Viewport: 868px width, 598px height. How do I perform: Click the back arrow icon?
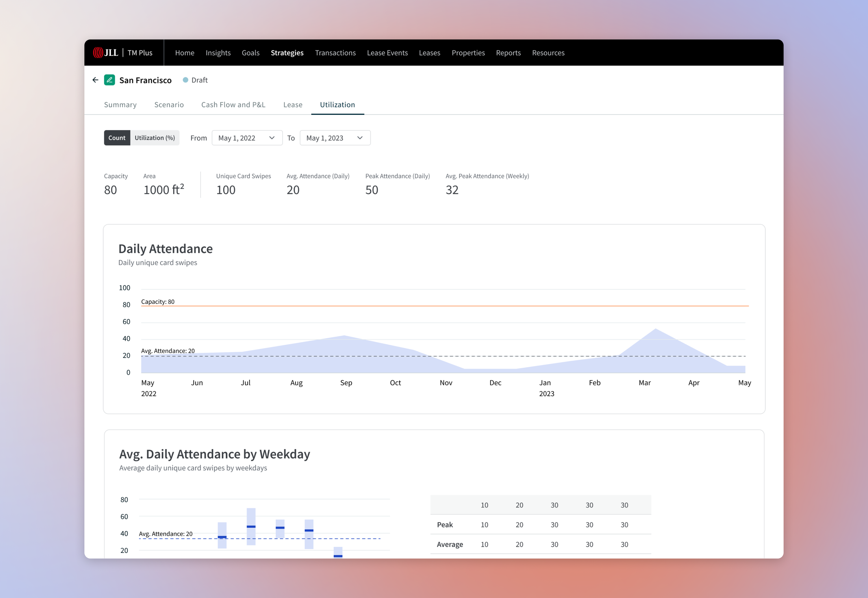95,80
